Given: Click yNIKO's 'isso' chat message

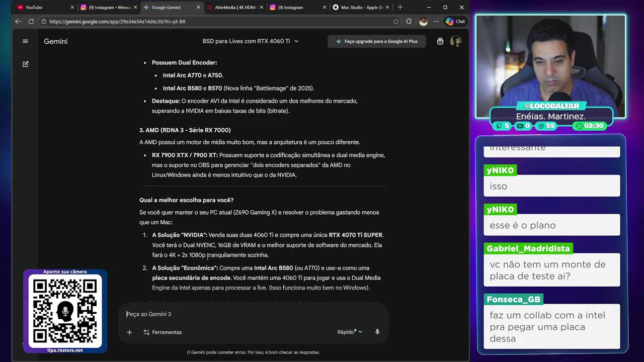Looking at the screenshot, I should 552,186.
